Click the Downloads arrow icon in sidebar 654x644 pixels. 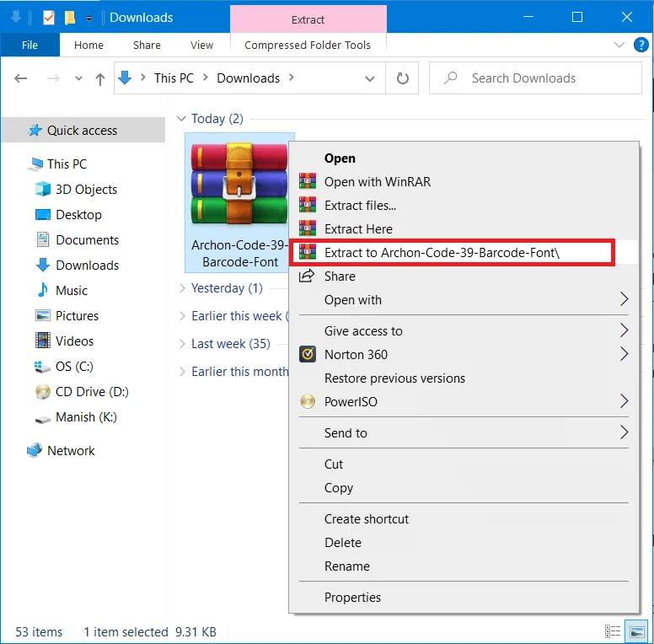42,265
